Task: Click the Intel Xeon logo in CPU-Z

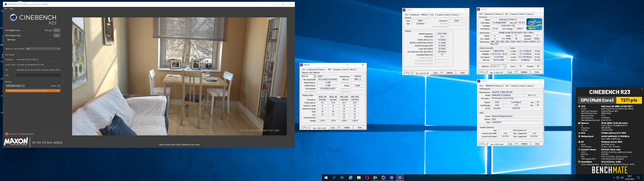Action: tap(534, 24)
